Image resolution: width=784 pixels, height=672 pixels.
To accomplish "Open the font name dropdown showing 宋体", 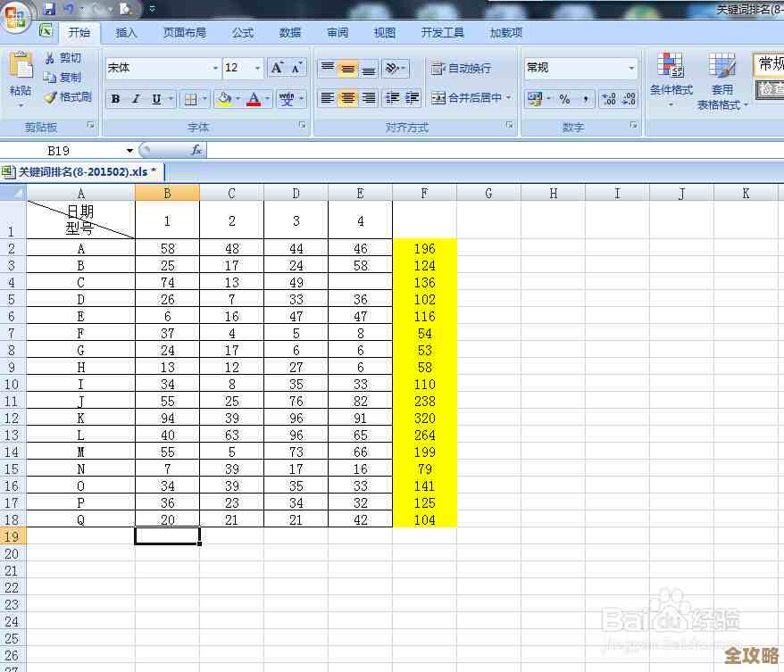I will [163, 68].
